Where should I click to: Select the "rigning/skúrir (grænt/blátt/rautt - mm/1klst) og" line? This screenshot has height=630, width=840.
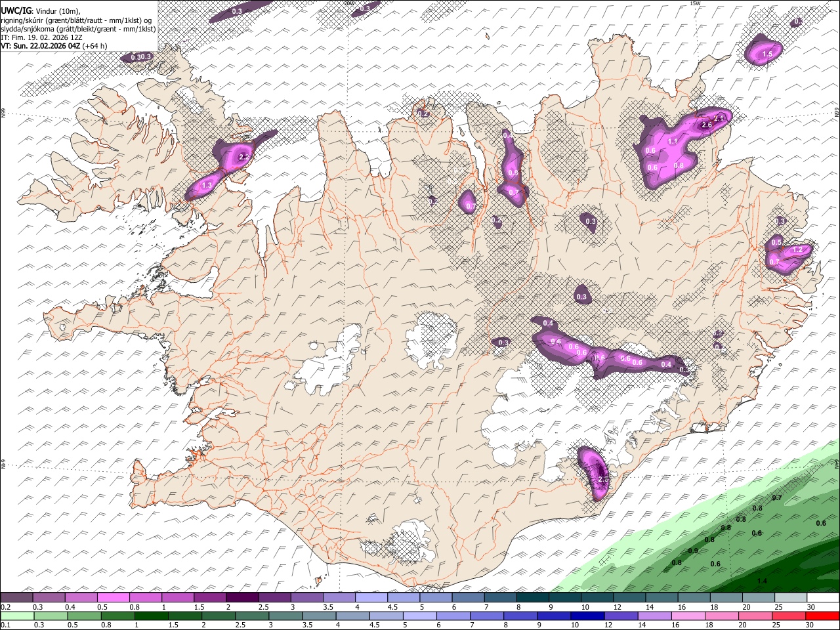77,20
